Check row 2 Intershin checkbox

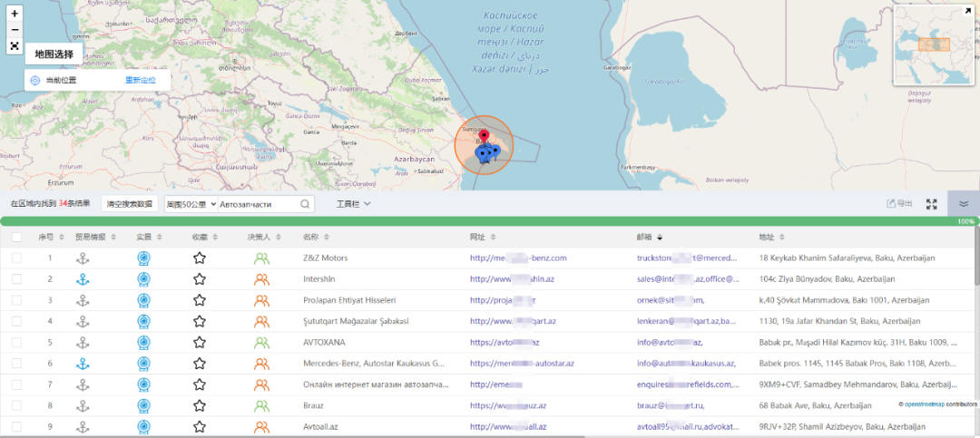coord(17,279)
